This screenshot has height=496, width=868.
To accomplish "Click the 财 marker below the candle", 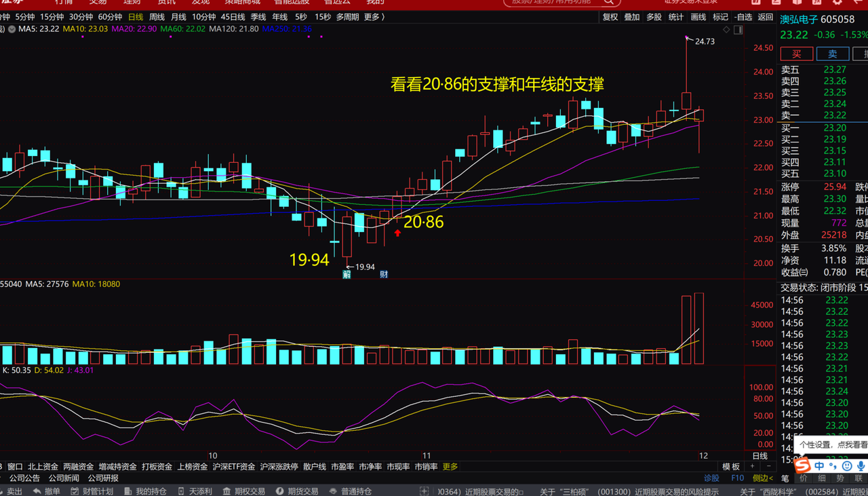I will (384, 274).
